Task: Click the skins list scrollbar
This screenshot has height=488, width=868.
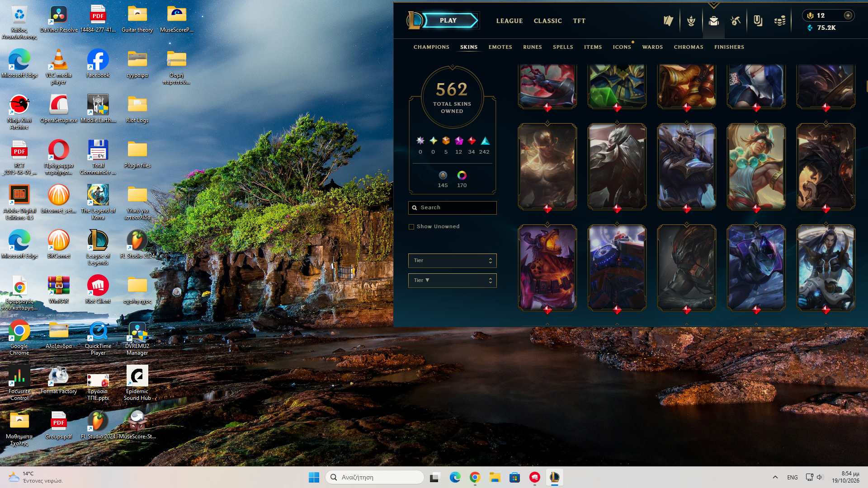Action: point(867,86)
